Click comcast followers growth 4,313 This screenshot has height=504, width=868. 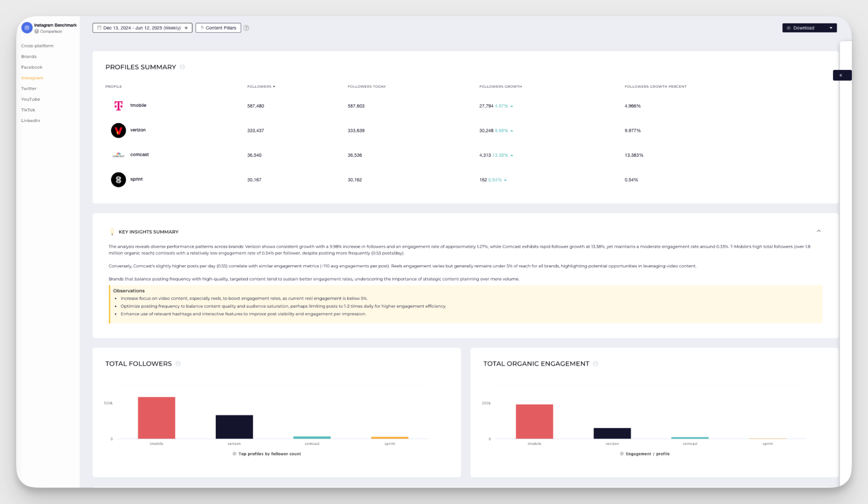click(485, 155)
